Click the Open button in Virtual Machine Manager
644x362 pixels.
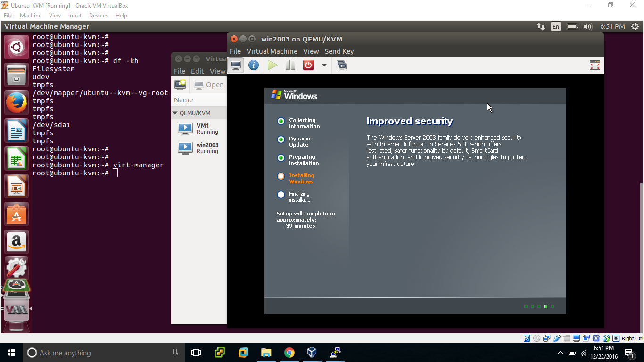[209, 84]
